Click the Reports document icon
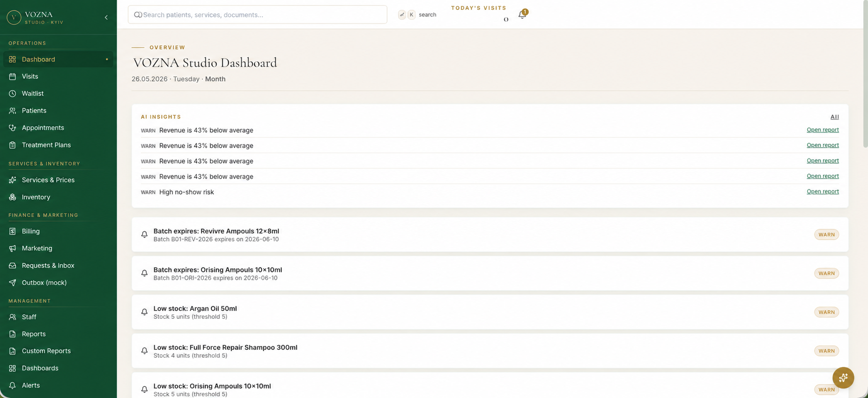 coord(12,334)
